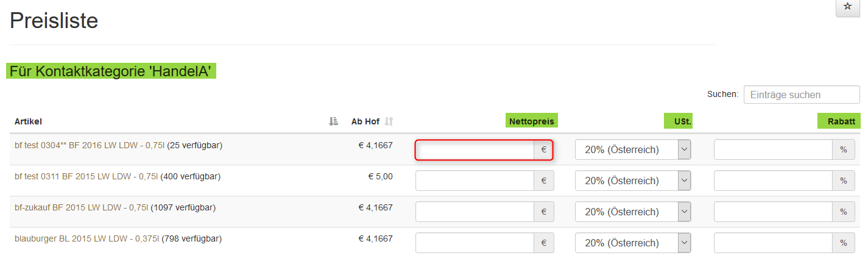Open the bf-zukauf BF 2015 article link
Viewport: 868px width, 258px height.
point(81,207)
